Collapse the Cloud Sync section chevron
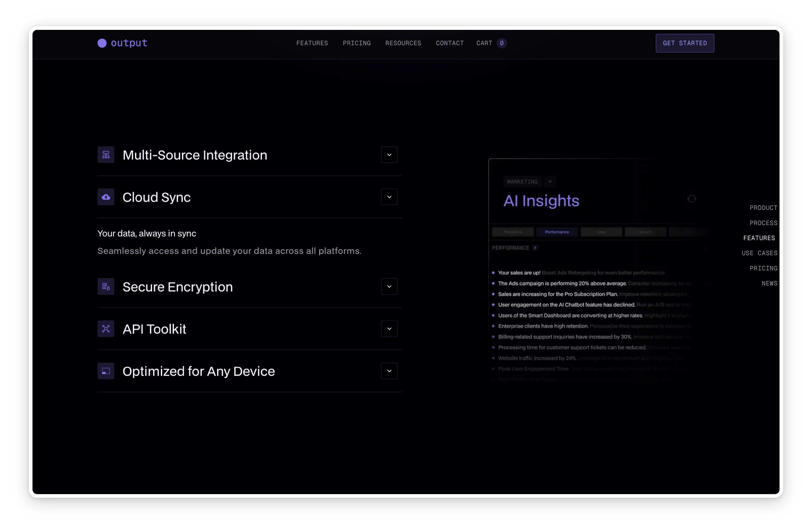This screenshot has height=524, width=812. click(389, 197)
